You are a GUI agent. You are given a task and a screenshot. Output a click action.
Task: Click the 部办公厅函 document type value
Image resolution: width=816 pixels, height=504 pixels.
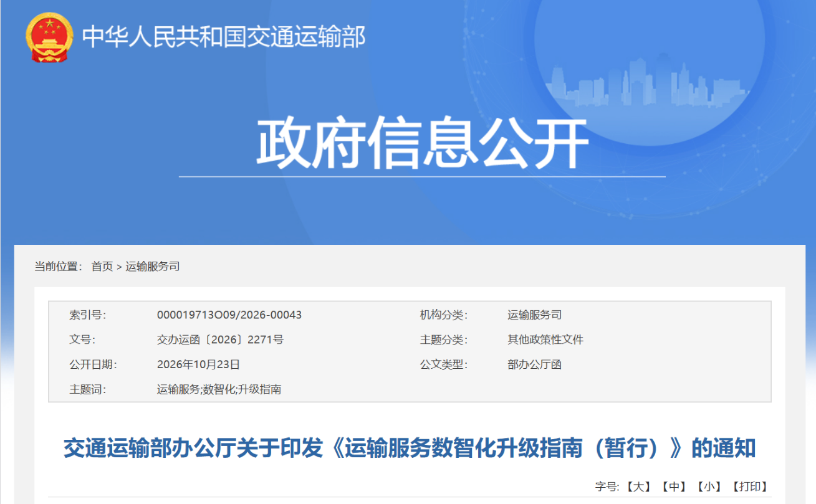click(x=535, y=365)
